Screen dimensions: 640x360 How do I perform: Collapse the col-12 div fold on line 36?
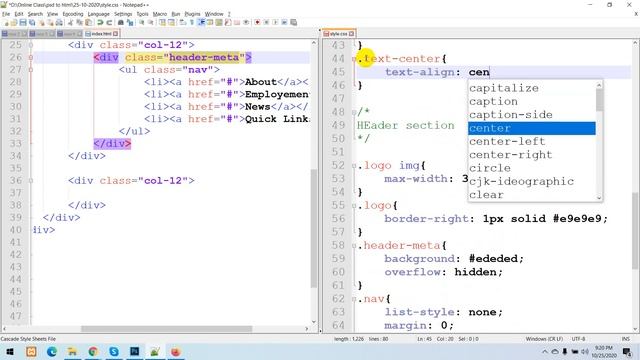31,180
